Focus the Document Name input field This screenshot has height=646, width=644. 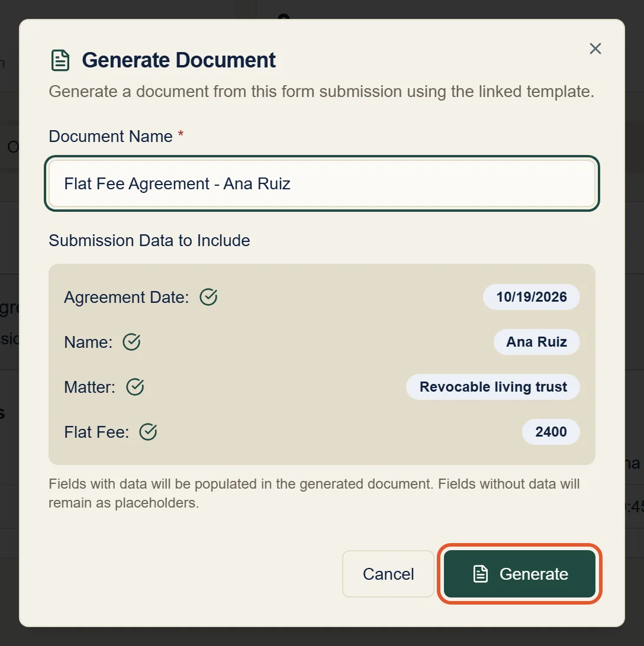click(321, 183)
